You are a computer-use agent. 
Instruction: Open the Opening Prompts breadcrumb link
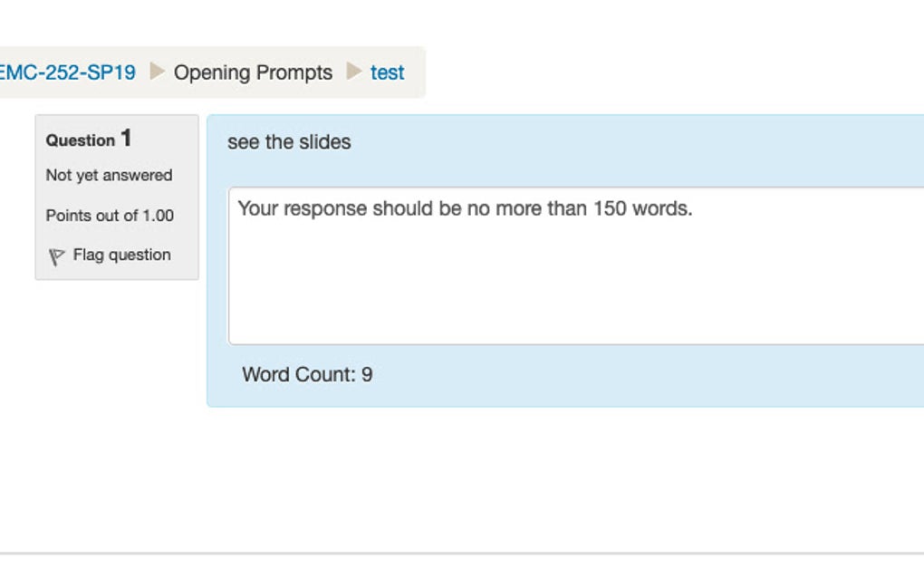pyautogui.click(x=255, y=72)
